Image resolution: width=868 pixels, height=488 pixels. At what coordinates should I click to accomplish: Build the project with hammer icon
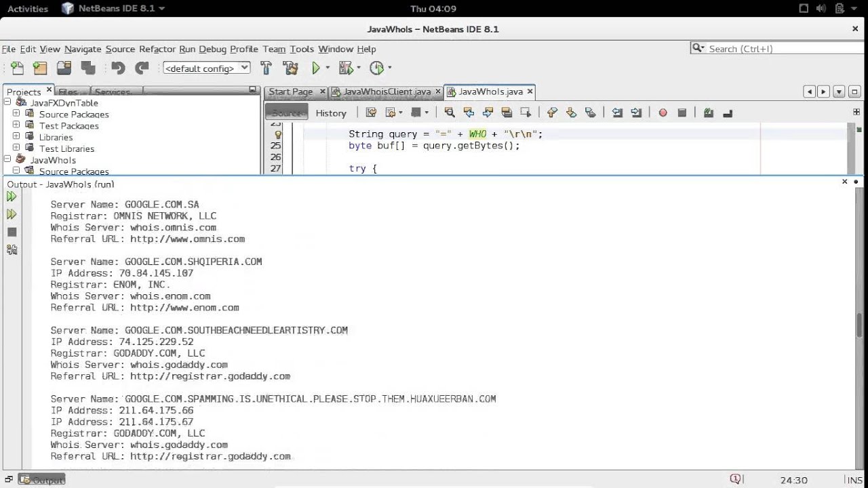click(x=266, y=68)
